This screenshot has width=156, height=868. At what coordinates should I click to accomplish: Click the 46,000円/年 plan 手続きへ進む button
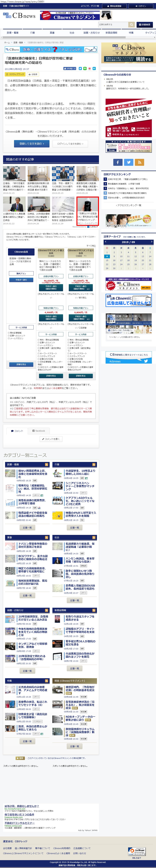51,287
